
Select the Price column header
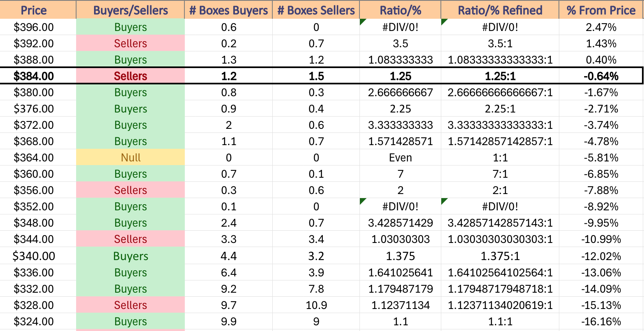[x=38, y=10]
